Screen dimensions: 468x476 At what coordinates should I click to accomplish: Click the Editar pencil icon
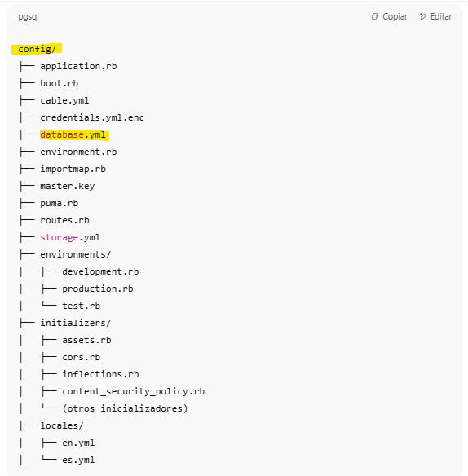coord(423,16)
